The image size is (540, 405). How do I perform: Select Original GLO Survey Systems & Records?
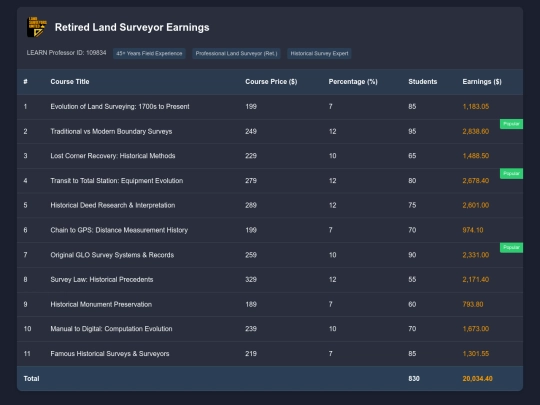coord(112,255)
